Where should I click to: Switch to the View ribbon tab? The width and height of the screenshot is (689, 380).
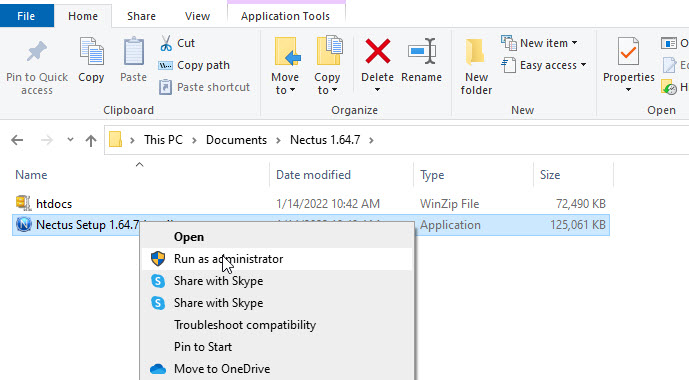pos(197,16)
